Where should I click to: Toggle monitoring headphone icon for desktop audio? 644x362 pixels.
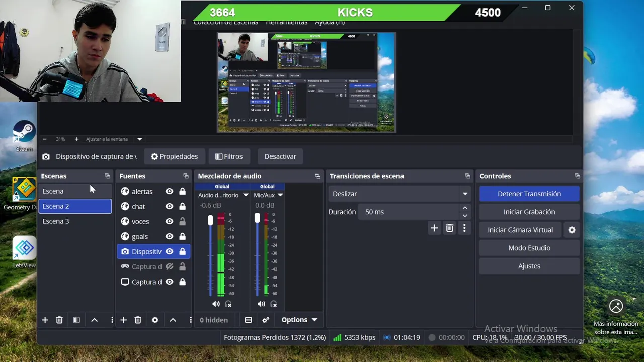coord(228,304)
